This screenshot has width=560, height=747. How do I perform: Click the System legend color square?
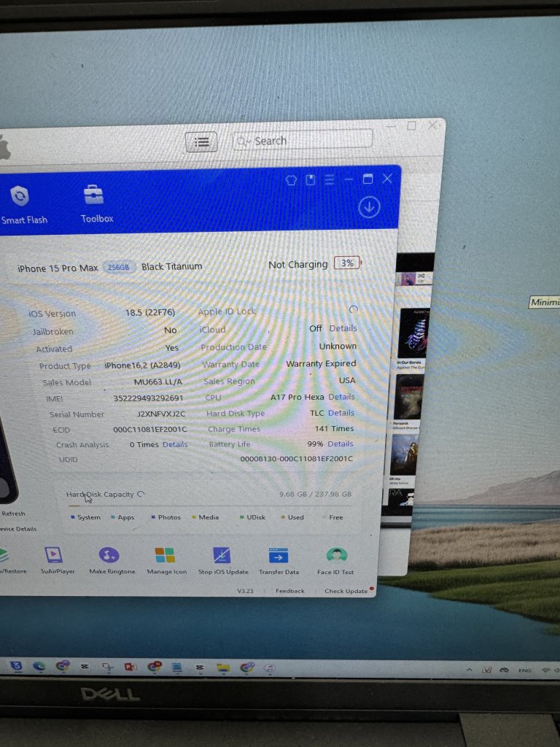(x=73, y=517)
